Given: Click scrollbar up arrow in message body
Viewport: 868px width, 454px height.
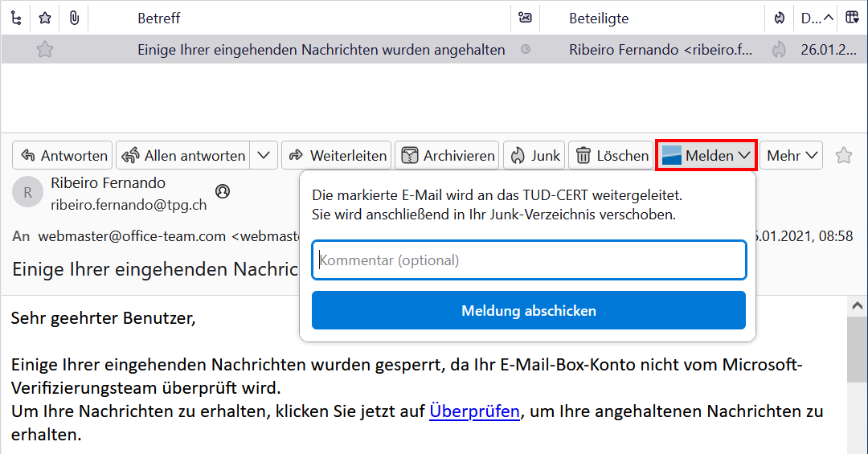Looking at the screenshot, I should [857, 305].
